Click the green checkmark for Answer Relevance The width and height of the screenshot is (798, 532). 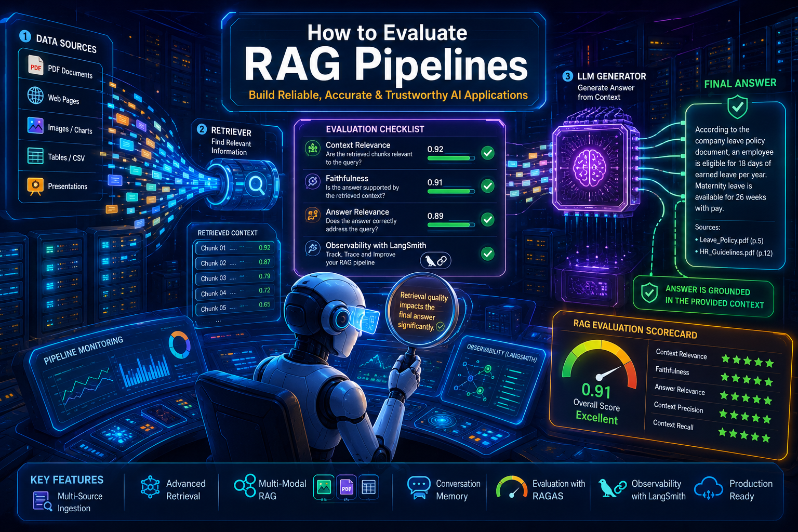[487, 219]
